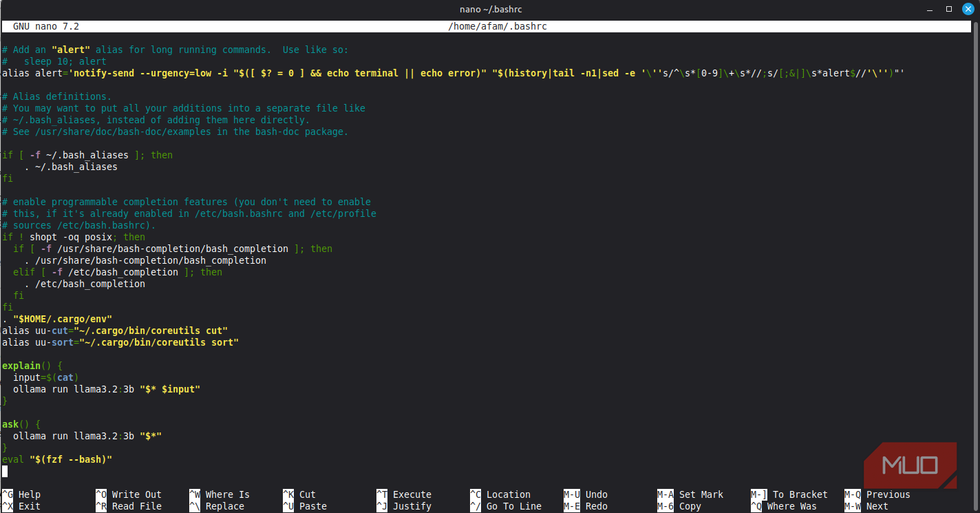Click the '. ~/.bash_aliases' source line
The height and width of the screenshot is (513, 980).
click(x=71, y=167)
